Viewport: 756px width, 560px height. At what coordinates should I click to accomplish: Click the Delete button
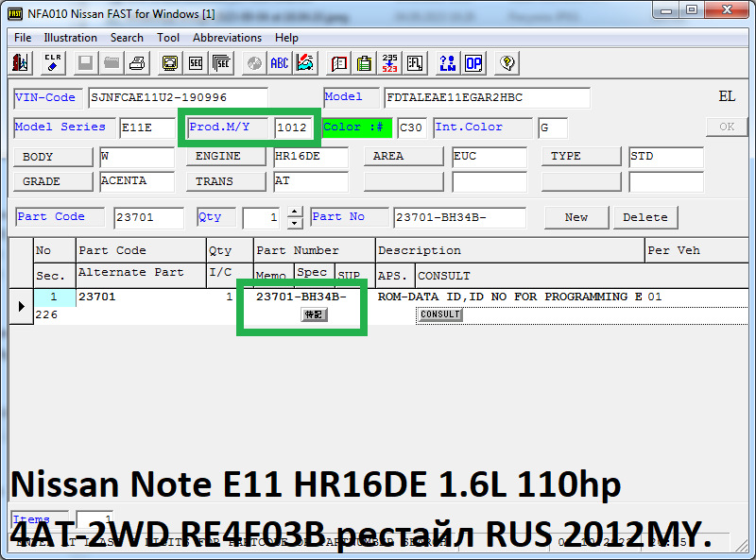tap(645, 216)
